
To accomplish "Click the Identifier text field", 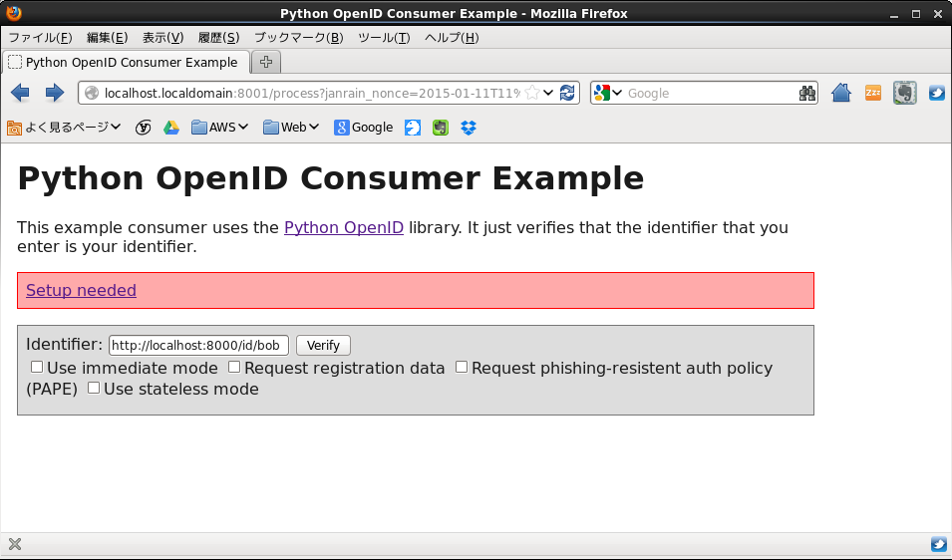I will coord(197,346).
